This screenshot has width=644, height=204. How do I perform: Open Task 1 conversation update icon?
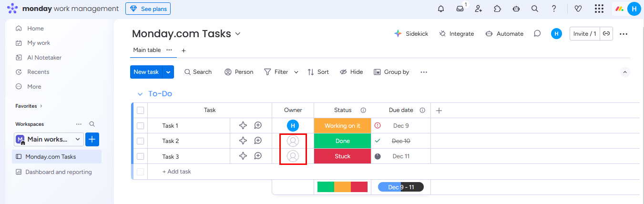(x=258, y=125)
